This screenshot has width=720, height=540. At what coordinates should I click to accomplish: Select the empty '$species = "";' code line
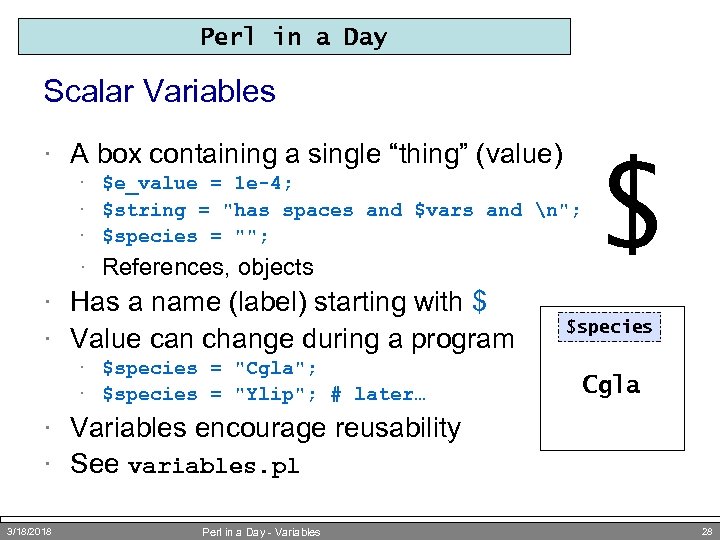point(186,236)
